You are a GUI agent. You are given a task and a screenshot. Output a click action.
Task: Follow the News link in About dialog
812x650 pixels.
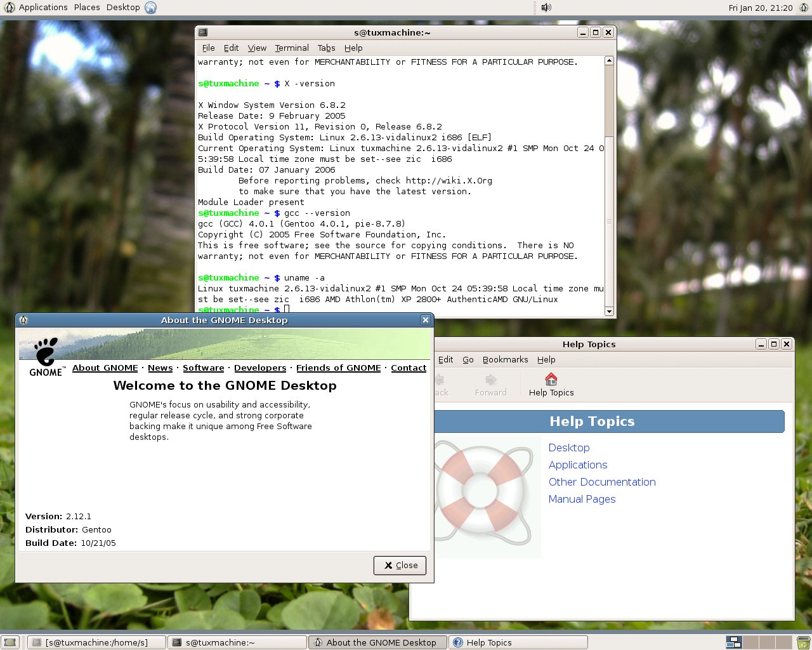click(160, 368)
